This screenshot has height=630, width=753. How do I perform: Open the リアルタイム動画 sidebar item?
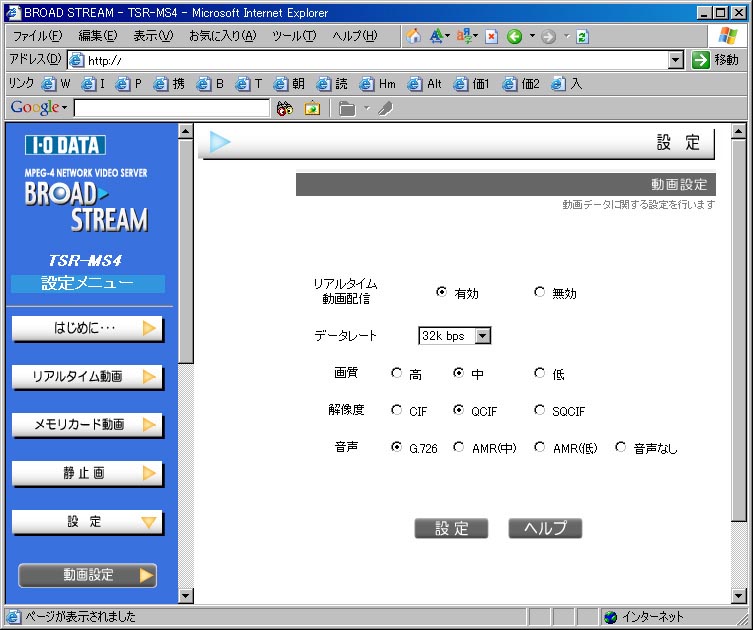coord(87,377)
